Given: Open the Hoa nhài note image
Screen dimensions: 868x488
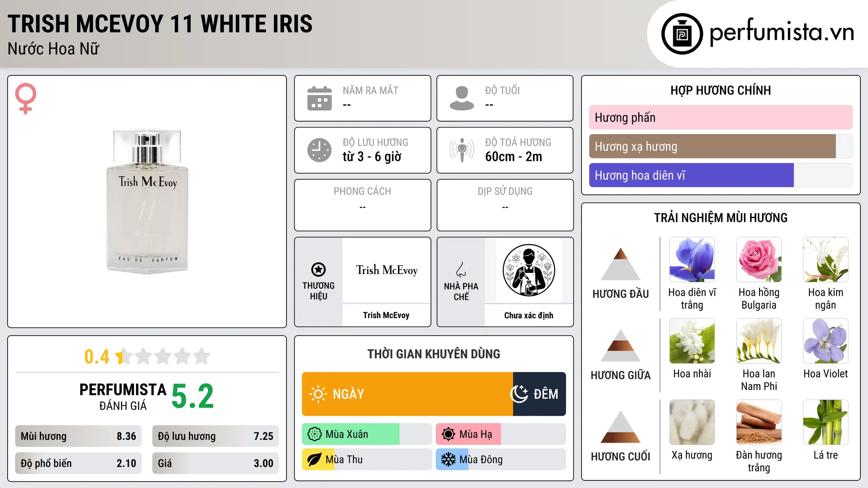Looking at the screenshot, I should [x=692, y=341].
